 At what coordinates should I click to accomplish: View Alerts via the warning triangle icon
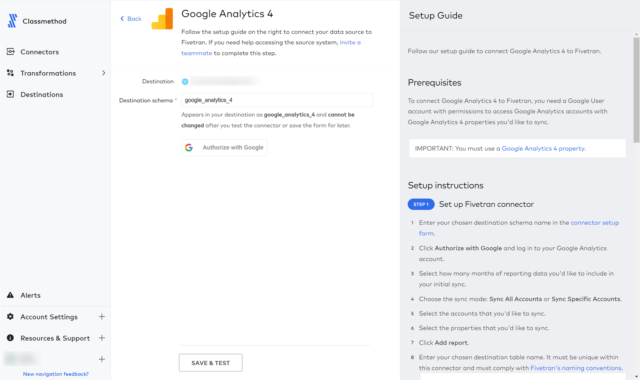tap(11, 295)
